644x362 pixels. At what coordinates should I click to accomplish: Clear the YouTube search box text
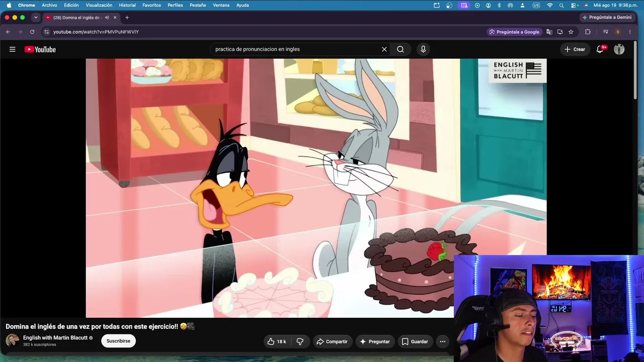click(384, 49)
